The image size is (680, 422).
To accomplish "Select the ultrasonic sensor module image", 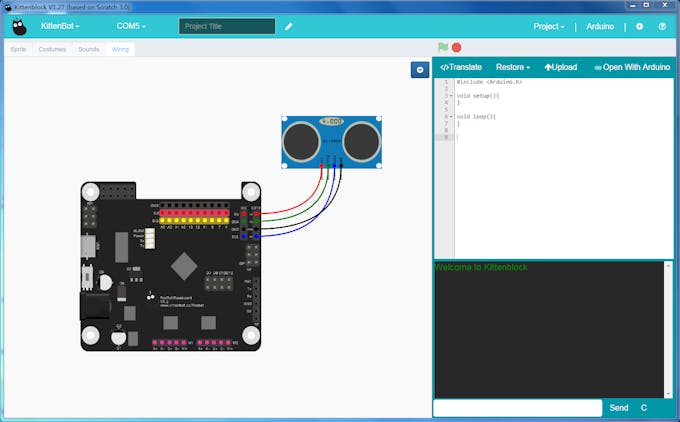I will pyautogui.click(x=332, y=141).
